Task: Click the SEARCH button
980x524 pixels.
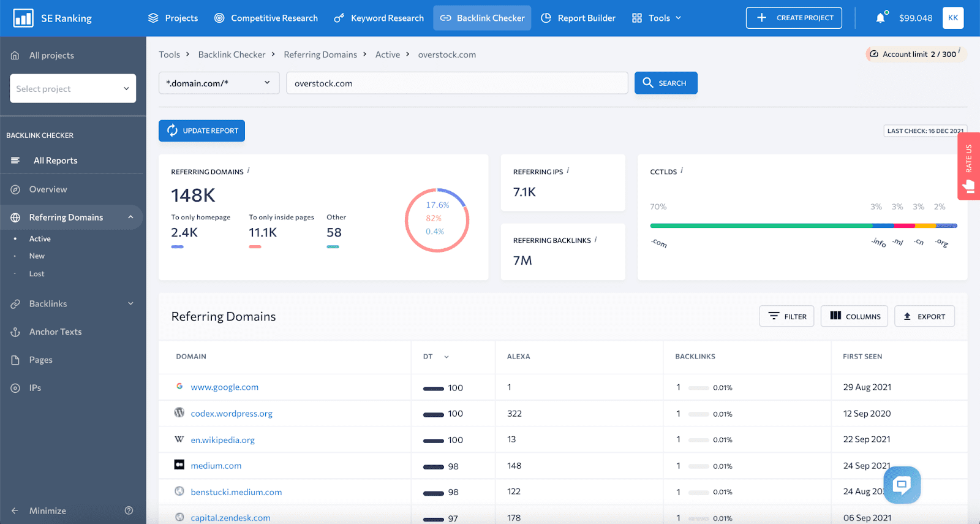Action: [666, 83]
